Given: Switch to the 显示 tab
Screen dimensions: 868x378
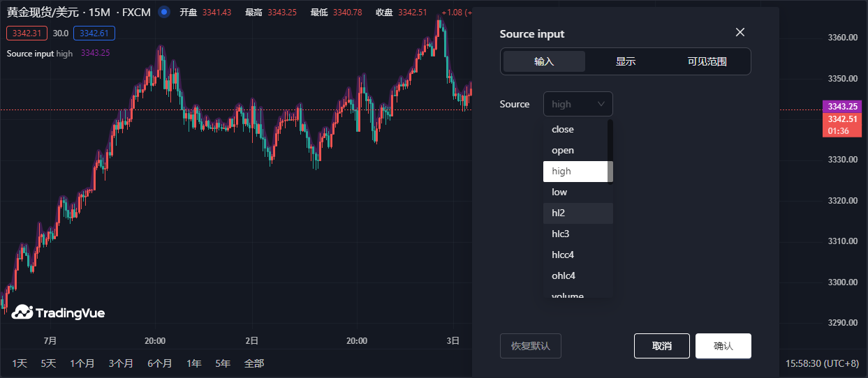Looking at the screenshot, I should click(x=626, y=61).
